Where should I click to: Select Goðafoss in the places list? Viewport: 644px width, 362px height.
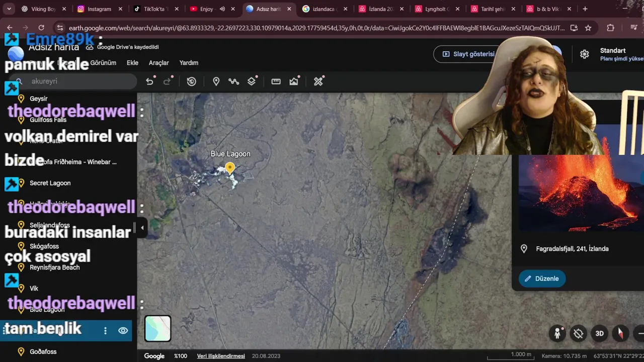(x=43, y=351)
